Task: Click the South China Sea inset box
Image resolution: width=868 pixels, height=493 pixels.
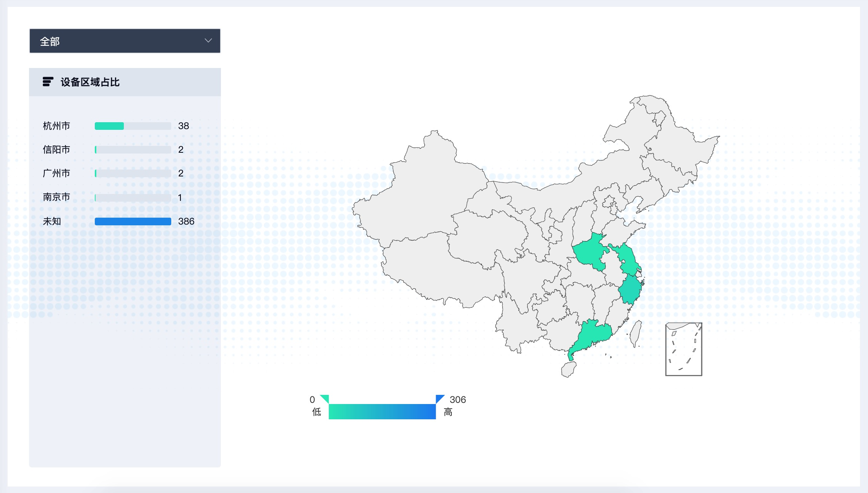Action: (683, 349)
